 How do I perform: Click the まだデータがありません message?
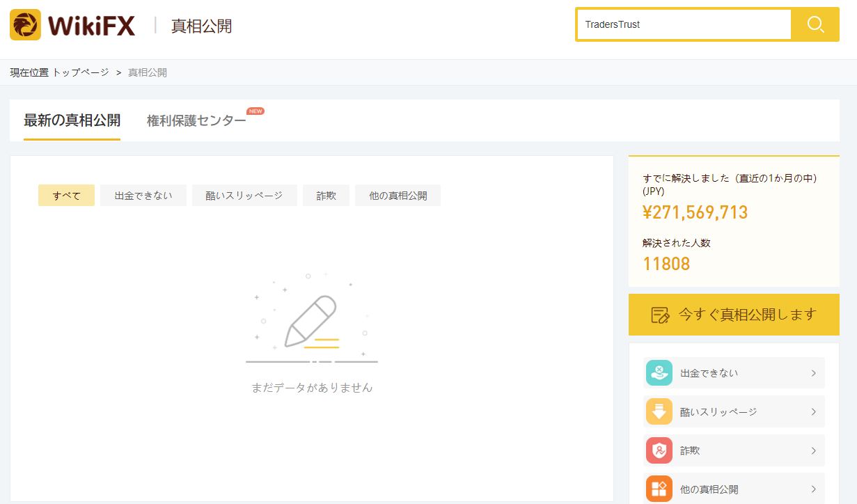tap(312, 388)
